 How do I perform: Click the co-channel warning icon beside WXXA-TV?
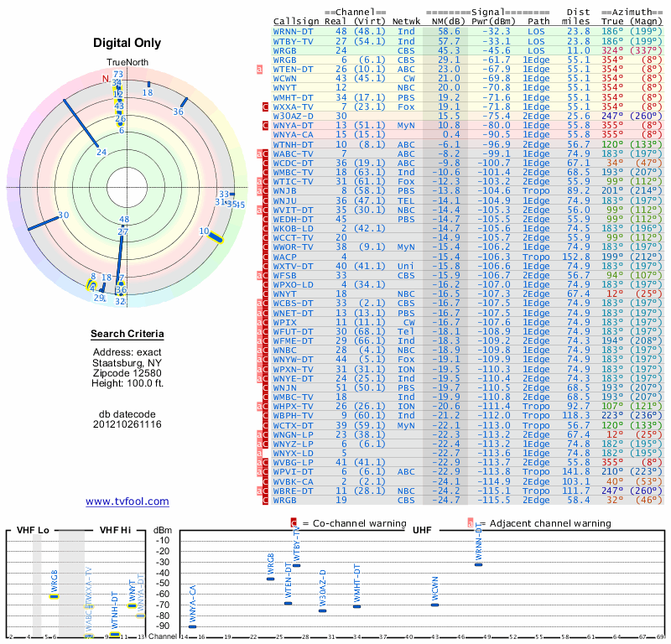click(x=266, y=106)
